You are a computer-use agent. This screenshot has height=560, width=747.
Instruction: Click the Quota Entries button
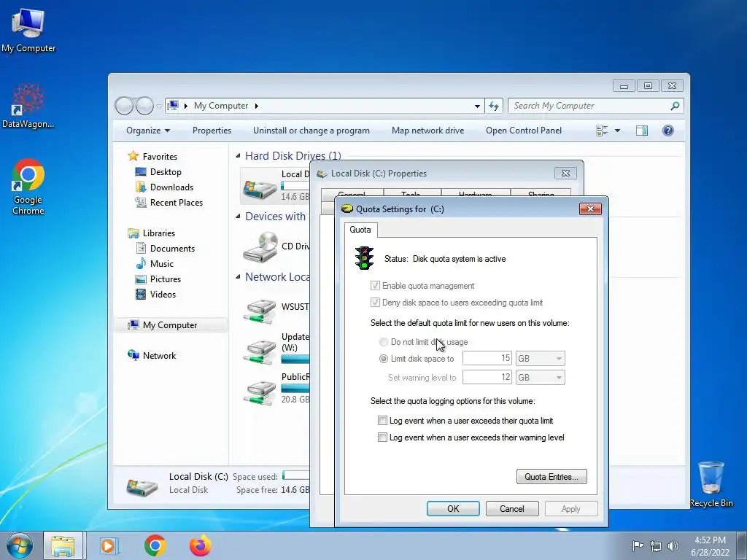551,477
